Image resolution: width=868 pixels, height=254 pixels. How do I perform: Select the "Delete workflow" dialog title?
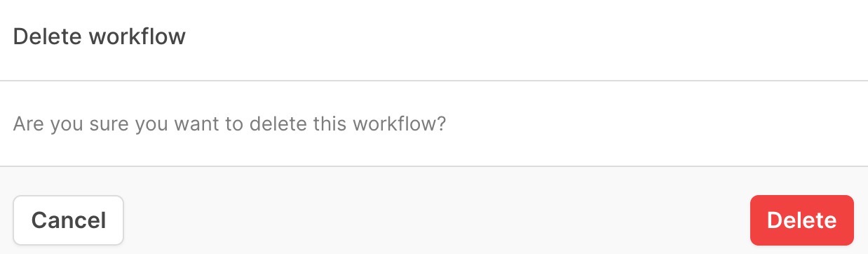point(100,36)
